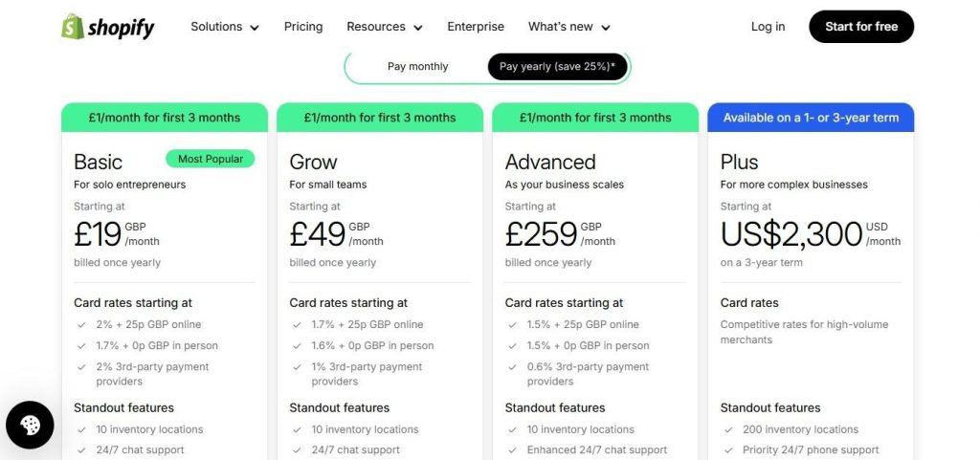Open cookie preferences icon
Screen dimensions: 980x460
click(x=30, y=426)
